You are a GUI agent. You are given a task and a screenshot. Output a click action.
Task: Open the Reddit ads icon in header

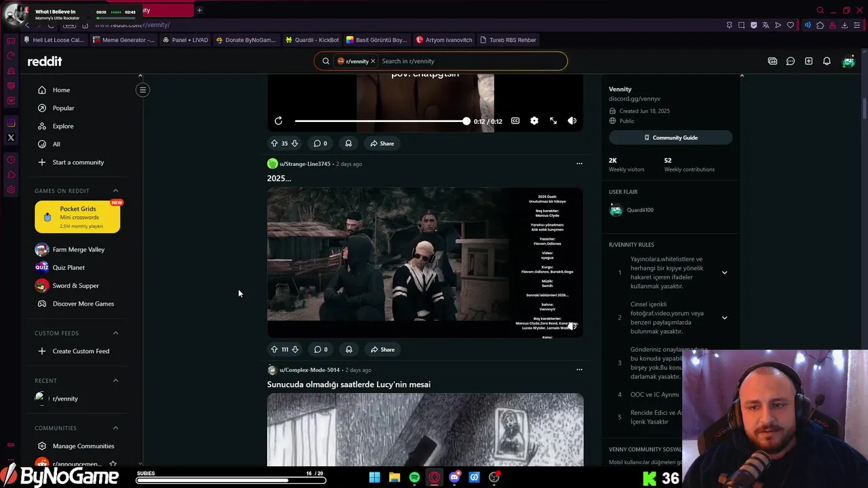click(772, 61)
